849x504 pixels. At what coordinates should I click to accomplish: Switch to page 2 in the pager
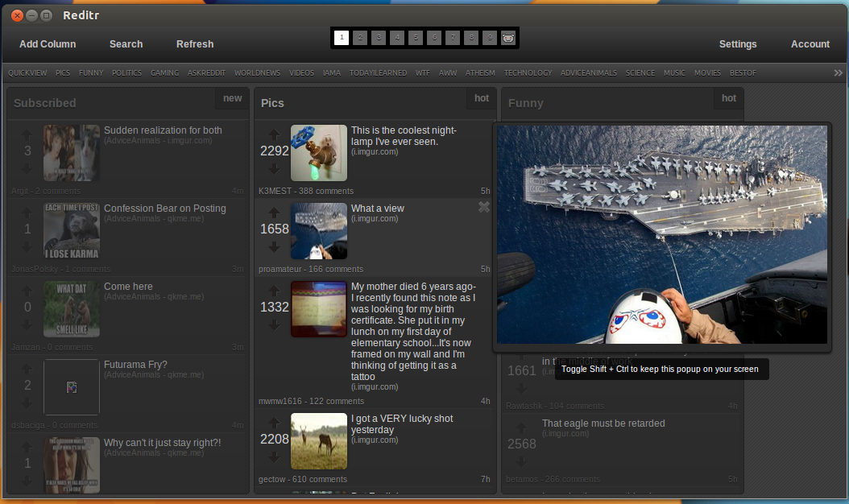click(360, 38)
